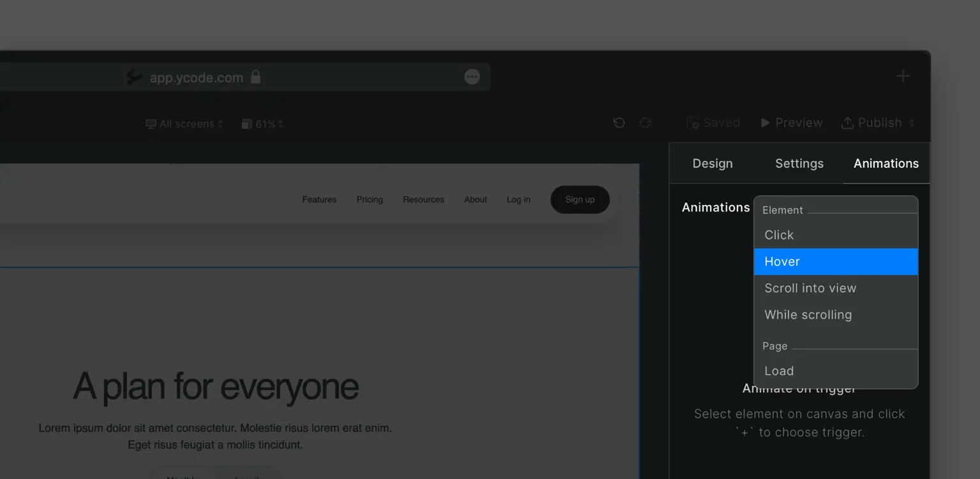Click Features link in canvas navbar

tap(319, 199)
